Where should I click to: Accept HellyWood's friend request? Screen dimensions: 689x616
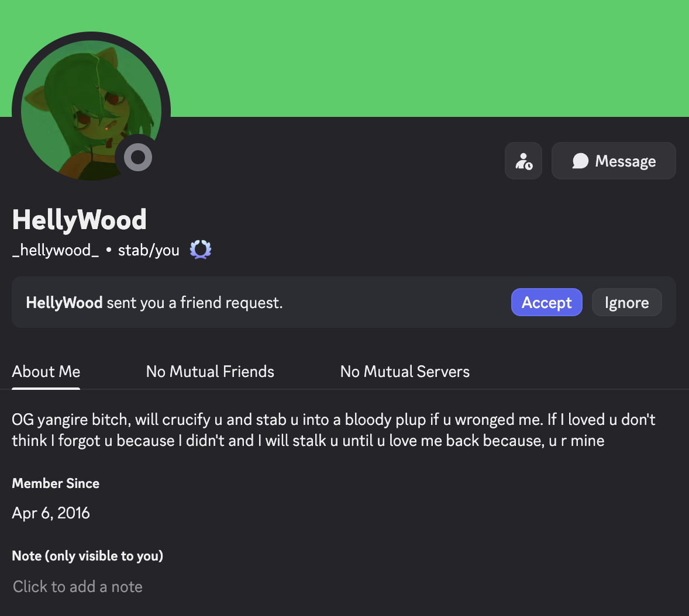tap(547, 302)
